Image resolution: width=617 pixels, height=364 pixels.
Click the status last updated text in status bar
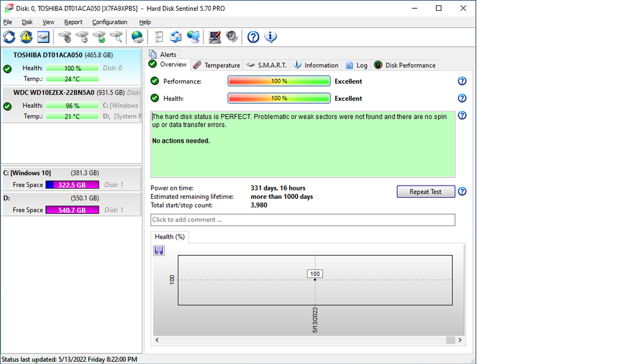tap(69, 359)
